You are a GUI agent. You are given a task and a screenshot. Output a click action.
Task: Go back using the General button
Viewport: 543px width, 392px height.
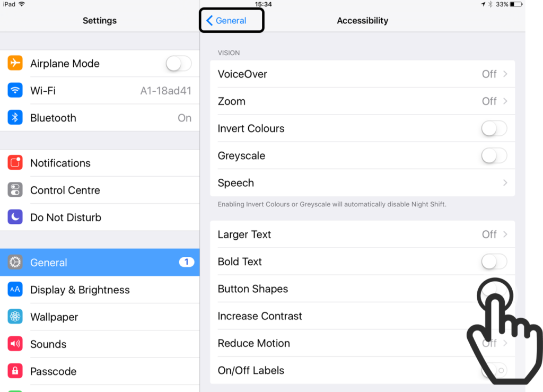tap(226, 21)
